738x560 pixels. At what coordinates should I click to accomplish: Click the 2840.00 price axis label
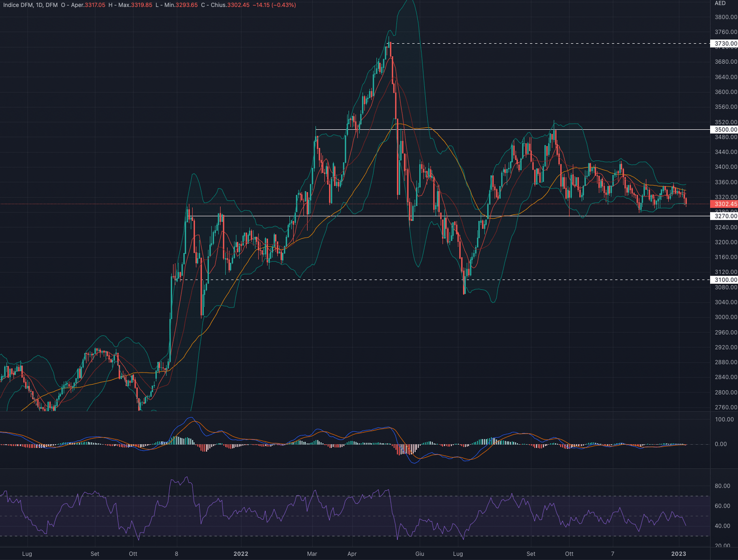click(x=726, y=377)
